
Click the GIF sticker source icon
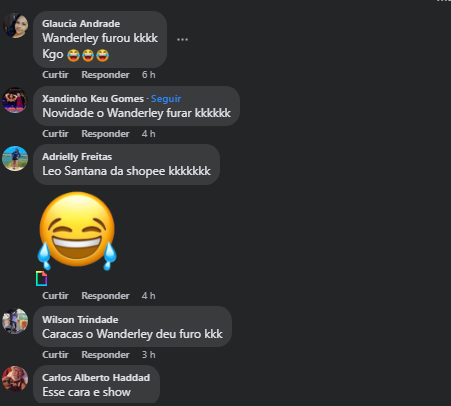41,278
